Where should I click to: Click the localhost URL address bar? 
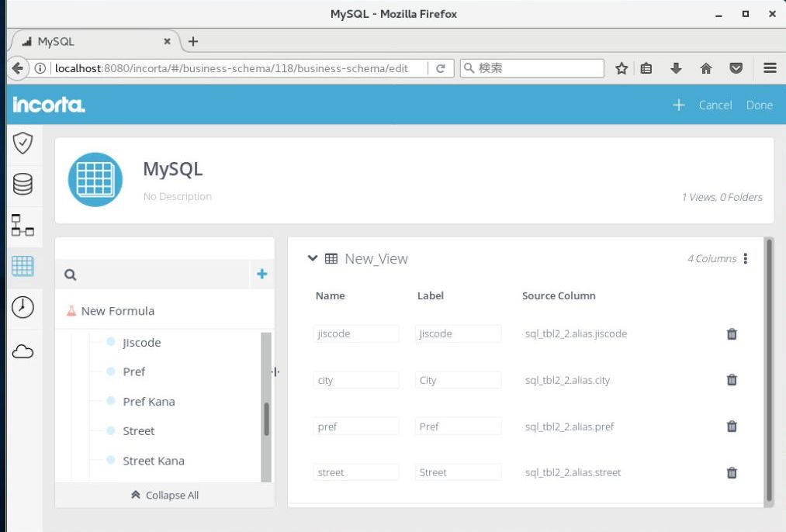click(x=230, y=68)
